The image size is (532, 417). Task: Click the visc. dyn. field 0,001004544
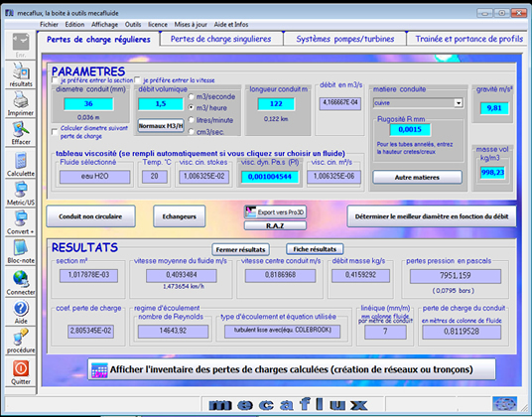click(x=270, y=177)
